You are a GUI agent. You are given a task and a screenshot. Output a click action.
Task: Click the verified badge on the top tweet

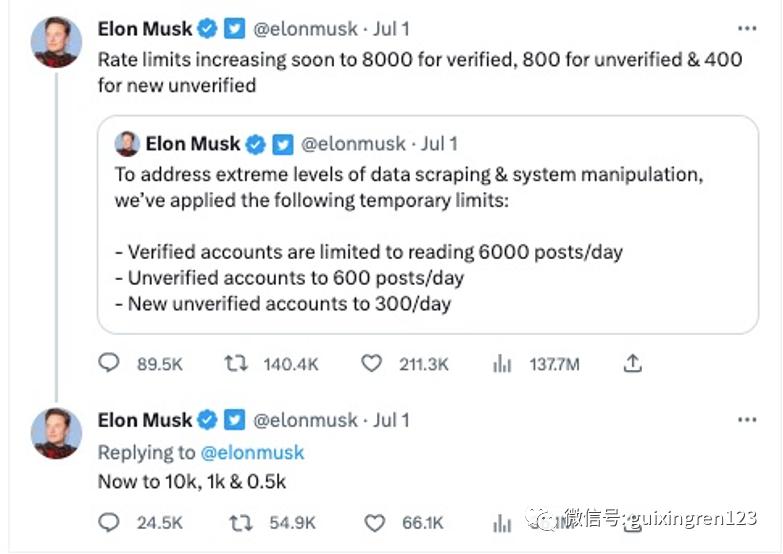pos(208,29)
